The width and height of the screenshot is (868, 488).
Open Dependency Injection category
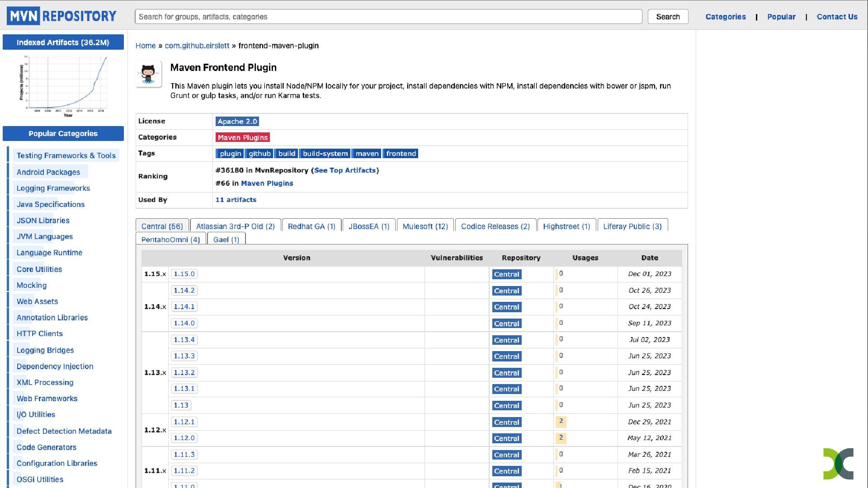coord(55,366)
